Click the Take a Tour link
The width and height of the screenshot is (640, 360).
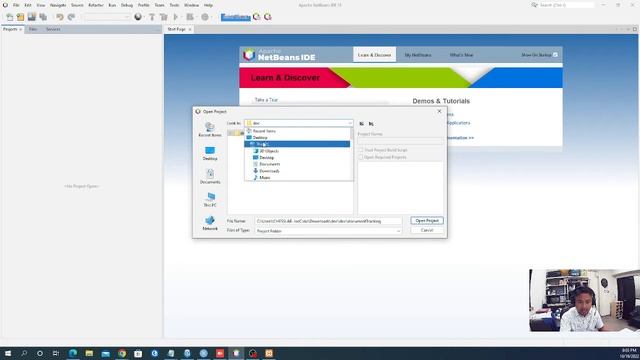pos(266,100)
